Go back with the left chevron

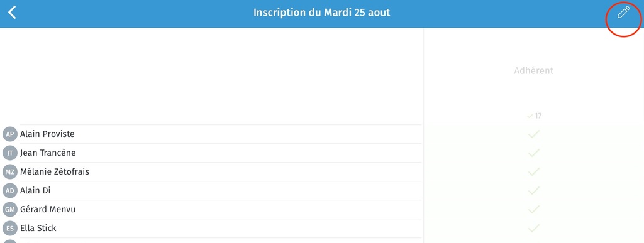pyautogui.click(x=13, y=13)
